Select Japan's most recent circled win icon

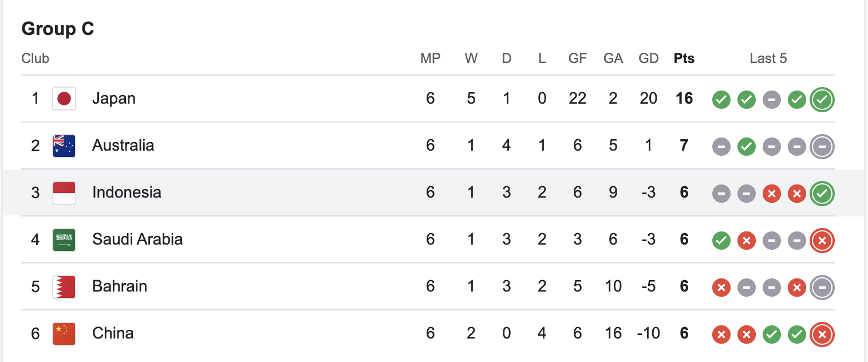pyautogui.click(x=822, y=100)
